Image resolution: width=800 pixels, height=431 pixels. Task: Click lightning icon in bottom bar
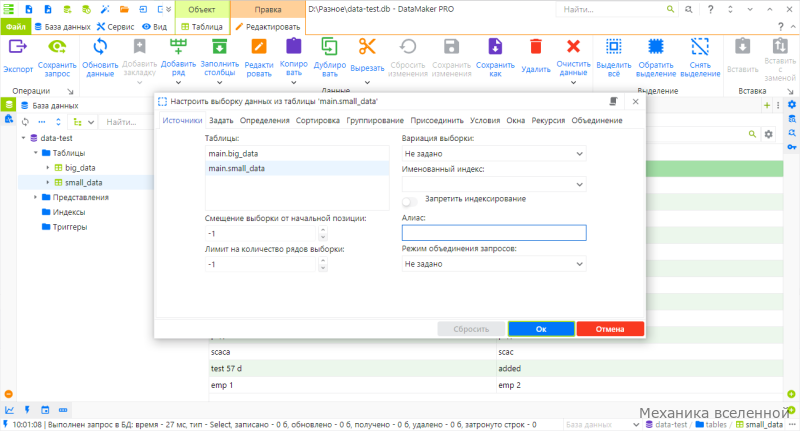(x=27, y=410)
